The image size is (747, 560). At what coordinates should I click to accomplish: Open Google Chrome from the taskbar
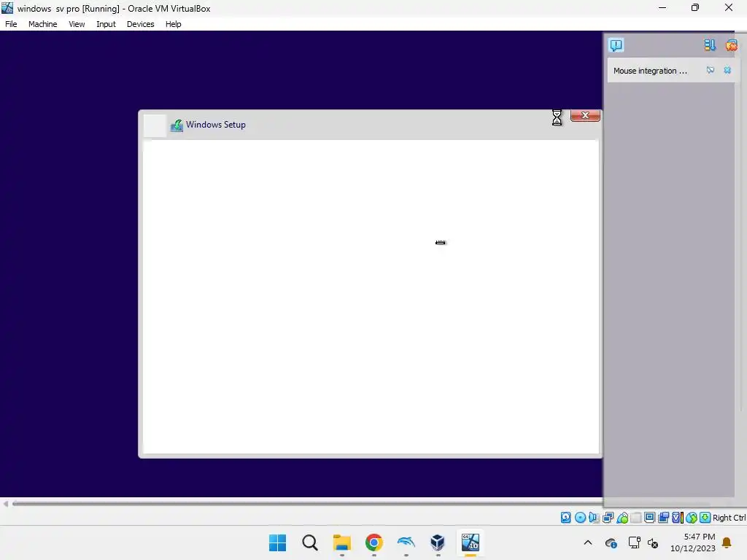point(374,542)
